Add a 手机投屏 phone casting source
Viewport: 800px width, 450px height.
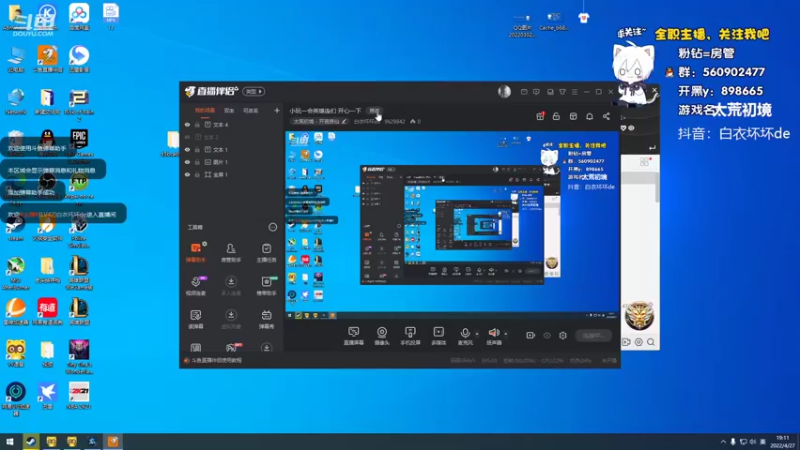(410, 336)
